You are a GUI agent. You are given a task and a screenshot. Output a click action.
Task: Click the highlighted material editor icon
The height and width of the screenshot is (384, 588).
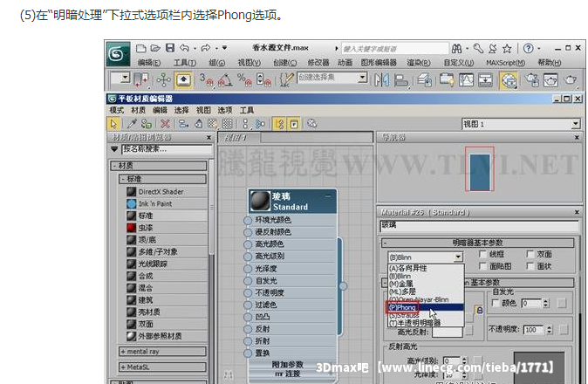508,80
